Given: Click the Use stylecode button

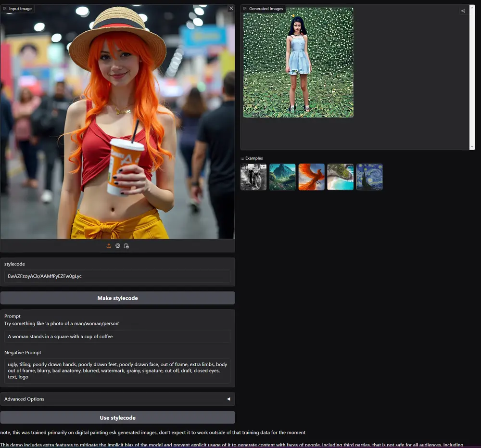Looking at the screenshot, I should point(117,418).
